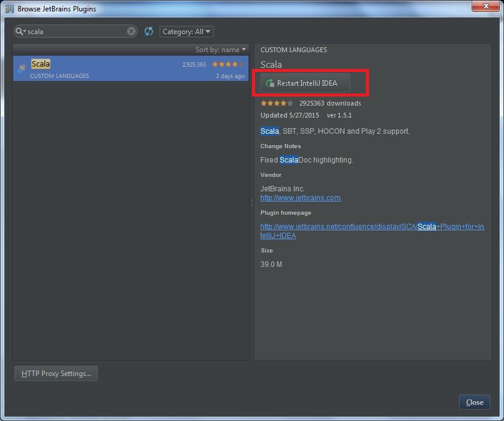Click the highlighted Scala name in the list

point(41,64)
